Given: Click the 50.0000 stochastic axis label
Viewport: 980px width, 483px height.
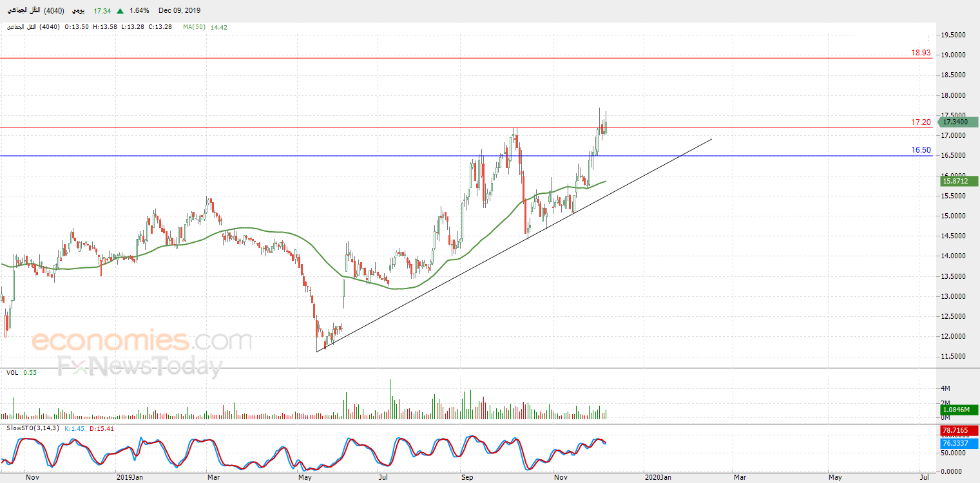Looking at the screenshot, I should (x=954, y=454).
